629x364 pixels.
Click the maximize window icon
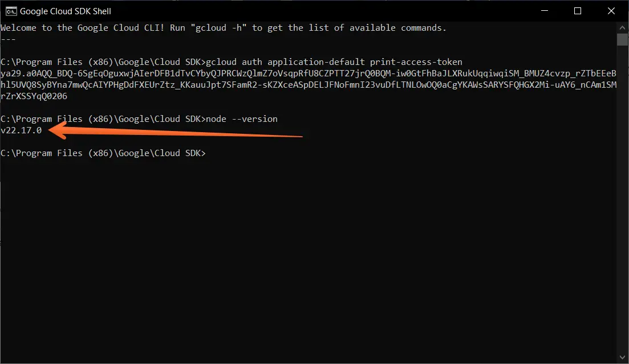(577, 11)
